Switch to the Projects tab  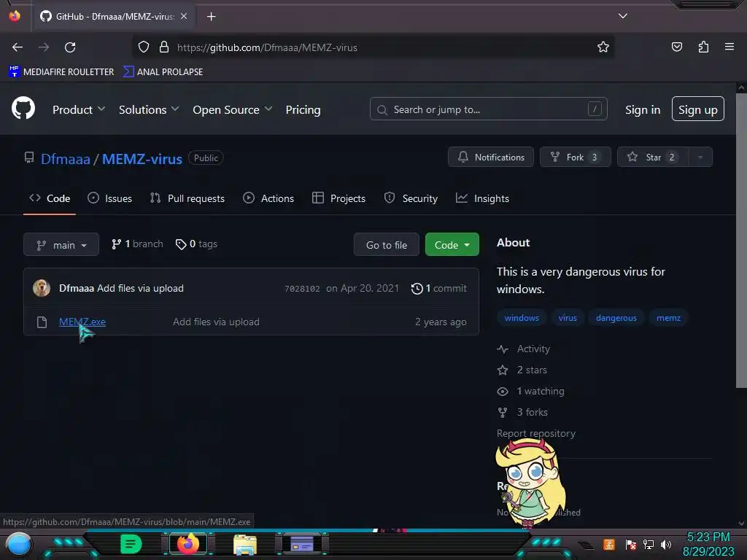tap(338, 198)
